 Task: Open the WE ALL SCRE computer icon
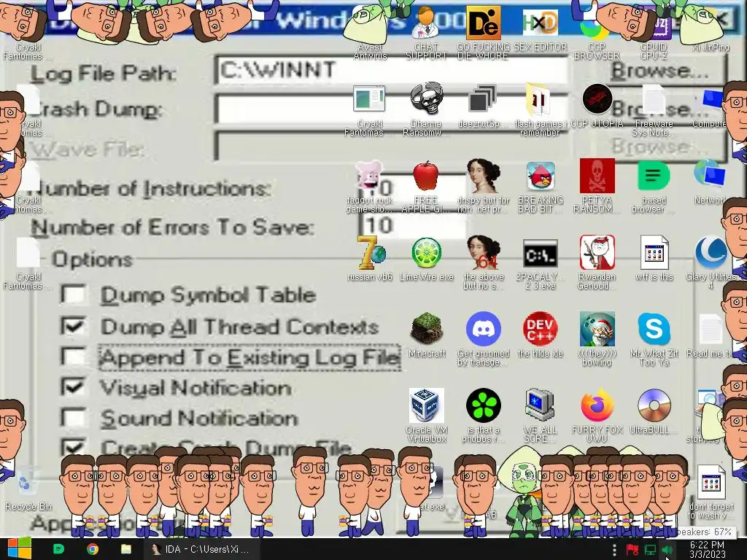[x=540, y=405]
